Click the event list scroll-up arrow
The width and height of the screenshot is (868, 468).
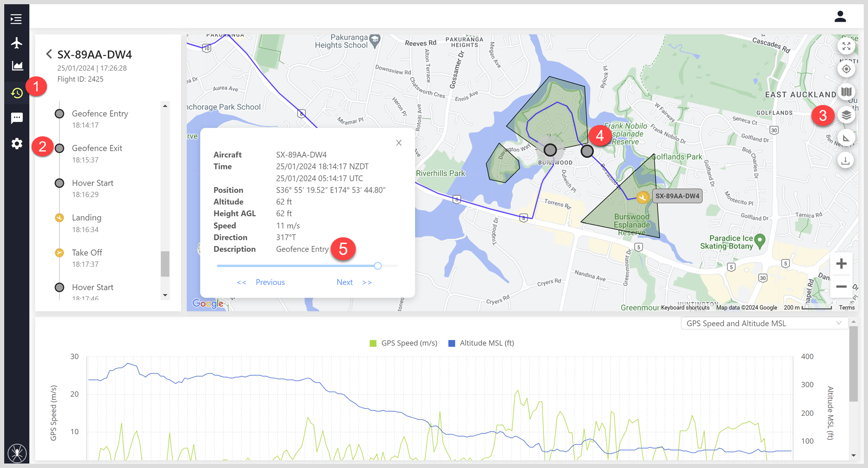coord(165,106)
